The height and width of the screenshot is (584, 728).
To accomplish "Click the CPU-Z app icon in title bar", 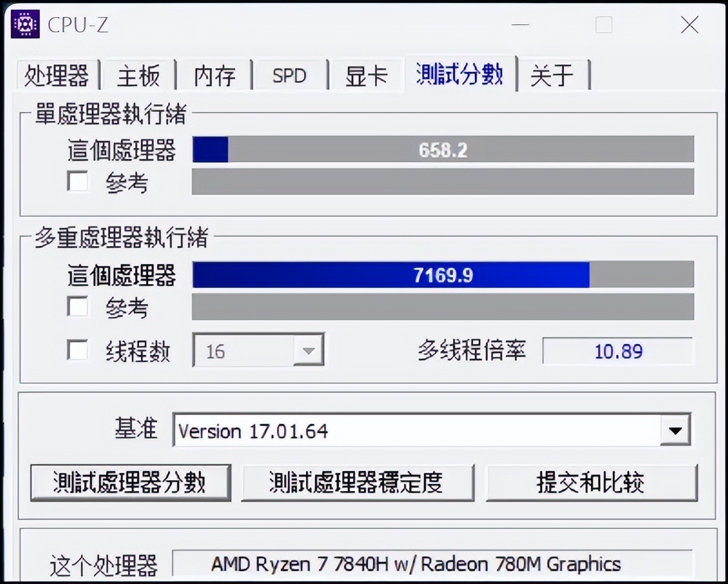I will [25, 24].
